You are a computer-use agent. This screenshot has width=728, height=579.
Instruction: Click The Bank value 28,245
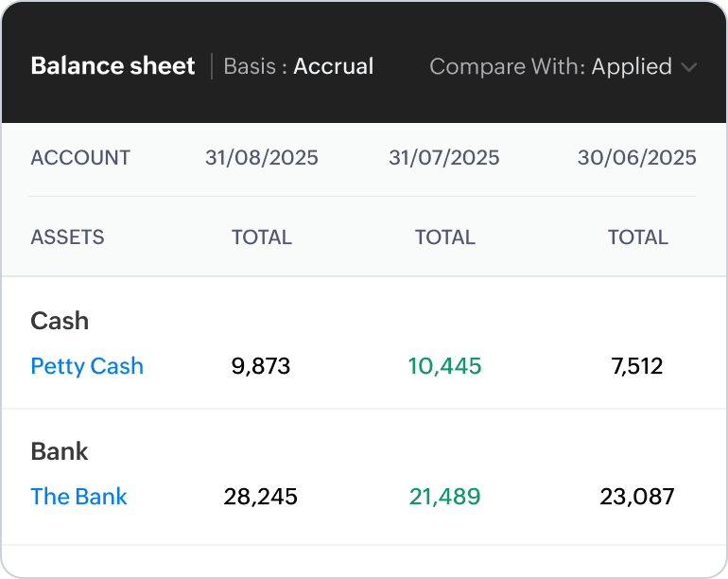tap(261, 497)
